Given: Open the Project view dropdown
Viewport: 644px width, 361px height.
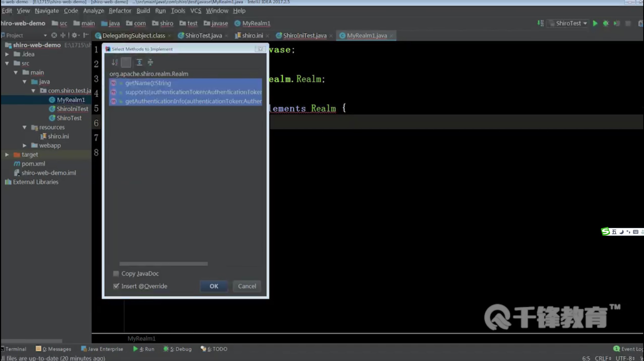Looking at the screenshot, I should pos(45,35).
